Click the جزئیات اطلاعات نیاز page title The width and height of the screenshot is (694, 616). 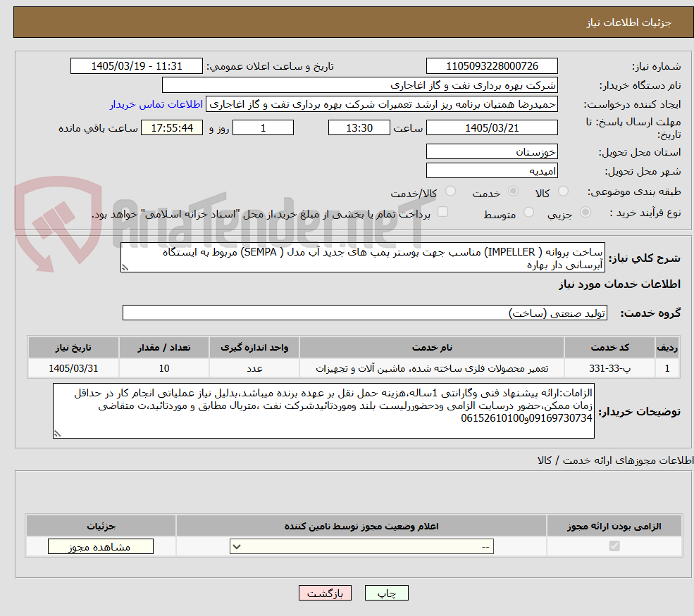[x=628, y=23]
